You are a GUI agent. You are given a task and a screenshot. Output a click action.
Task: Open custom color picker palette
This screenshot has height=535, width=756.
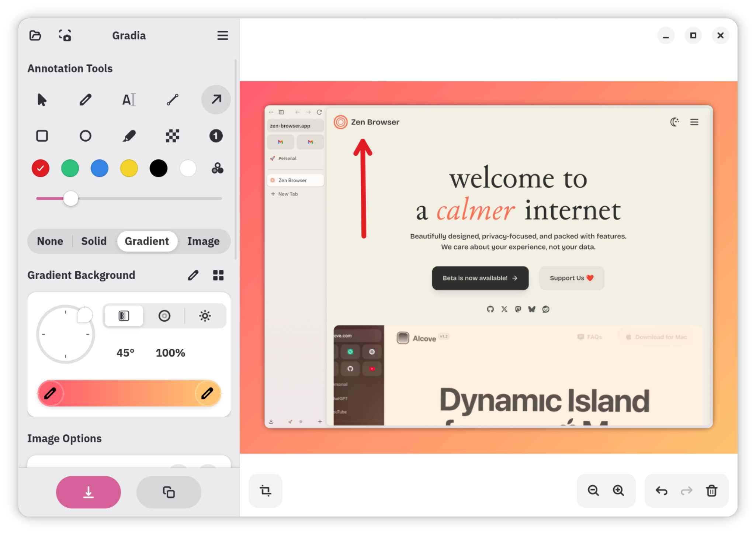217,168
